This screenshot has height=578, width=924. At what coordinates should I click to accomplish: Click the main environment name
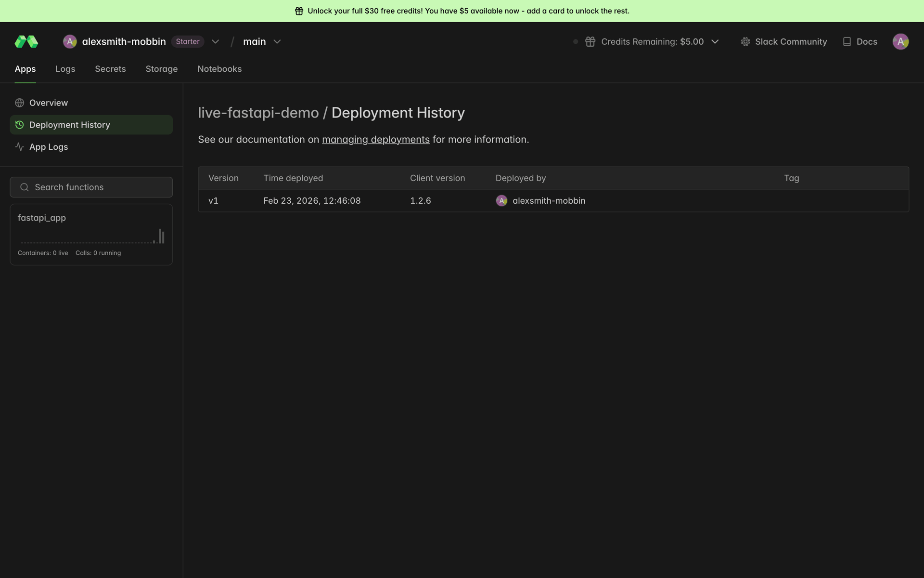(255, 42)
